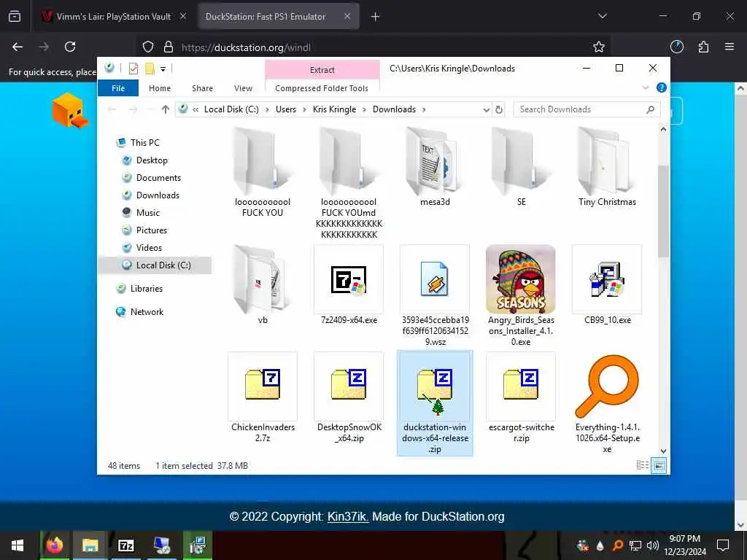
Task: Select the mesa3d folder icon
Action: 435,161
